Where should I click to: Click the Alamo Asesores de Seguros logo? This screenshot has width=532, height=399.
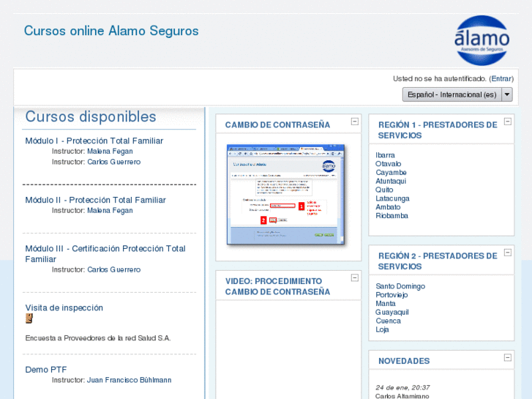482,40
